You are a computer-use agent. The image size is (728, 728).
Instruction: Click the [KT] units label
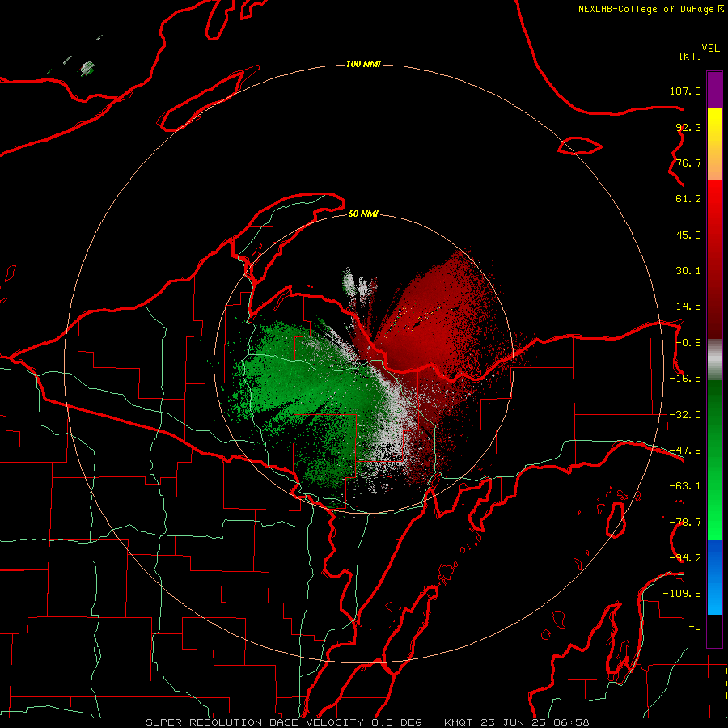(x=691, y=56)
